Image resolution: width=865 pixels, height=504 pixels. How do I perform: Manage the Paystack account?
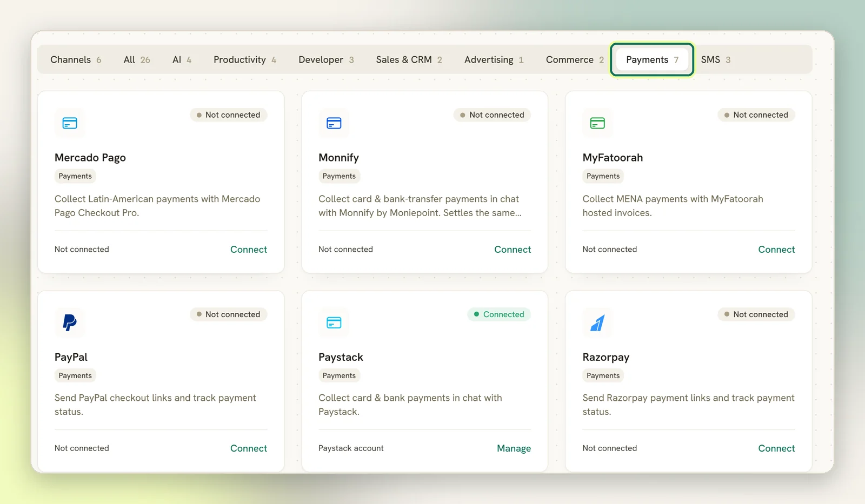(x=514, y=448)
